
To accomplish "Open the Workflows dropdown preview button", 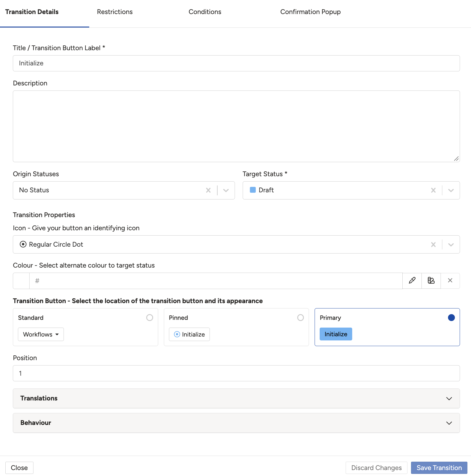I will (41, 334).
